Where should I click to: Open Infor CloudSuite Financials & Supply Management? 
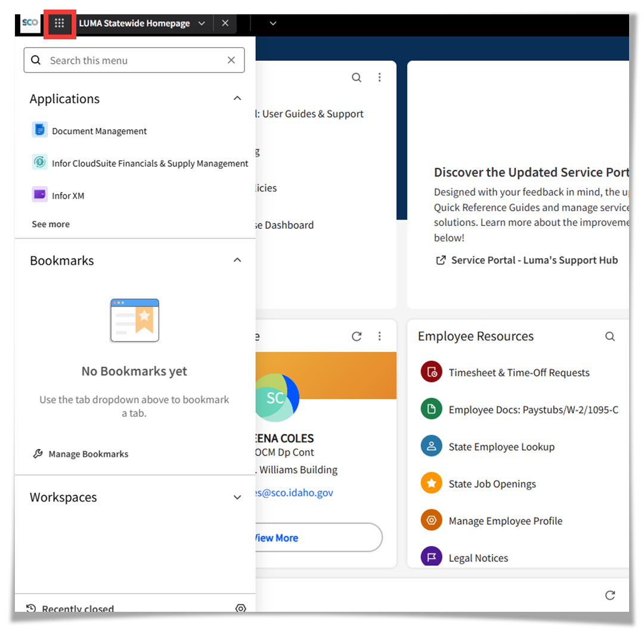[150, 163]
